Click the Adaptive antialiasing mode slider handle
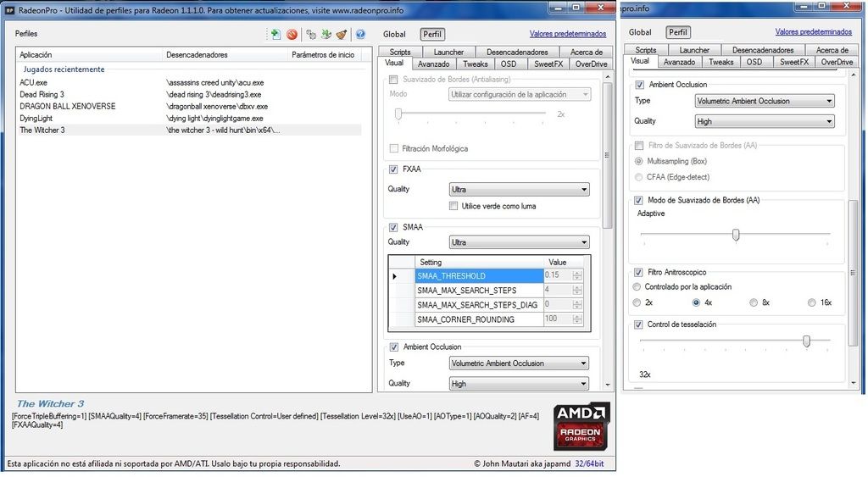 pos(736,236)
